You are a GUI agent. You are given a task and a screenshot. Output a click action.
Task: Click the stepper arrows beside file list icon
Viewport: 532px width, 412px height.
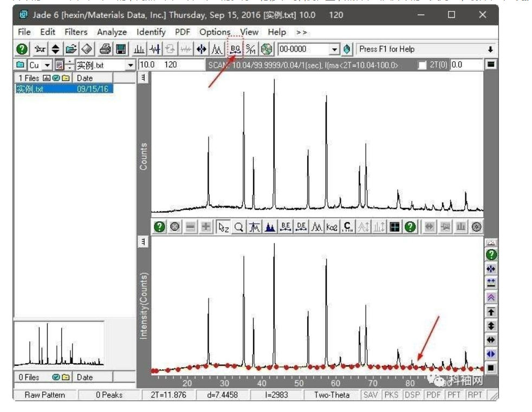pyautogui.click(x=69, y=65)
